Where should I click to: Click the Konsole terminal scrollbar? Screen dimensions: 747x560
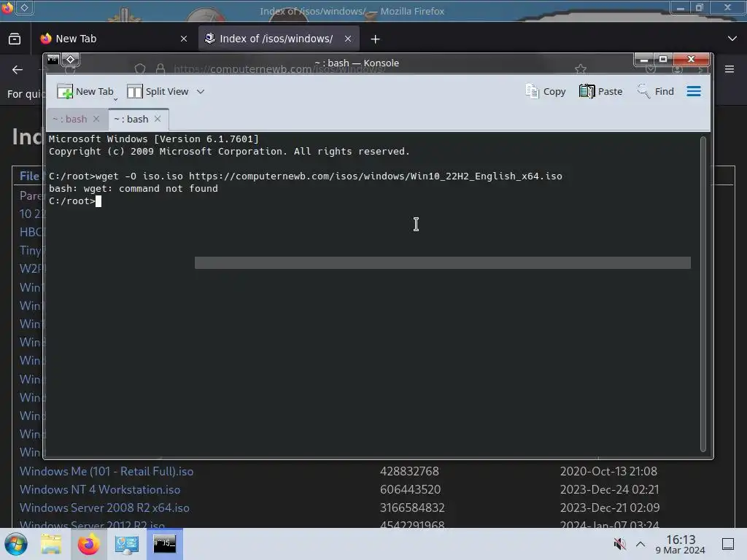coord(703,294)
